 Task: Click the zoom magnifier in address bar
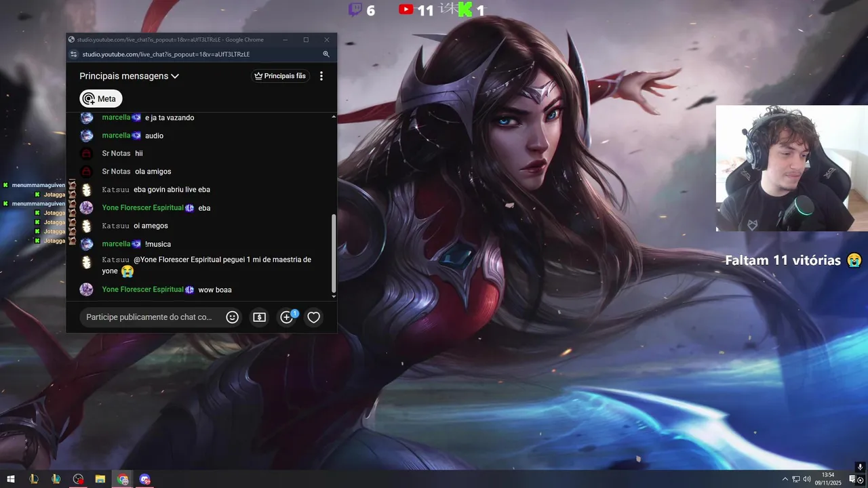(x=326, y=54)
